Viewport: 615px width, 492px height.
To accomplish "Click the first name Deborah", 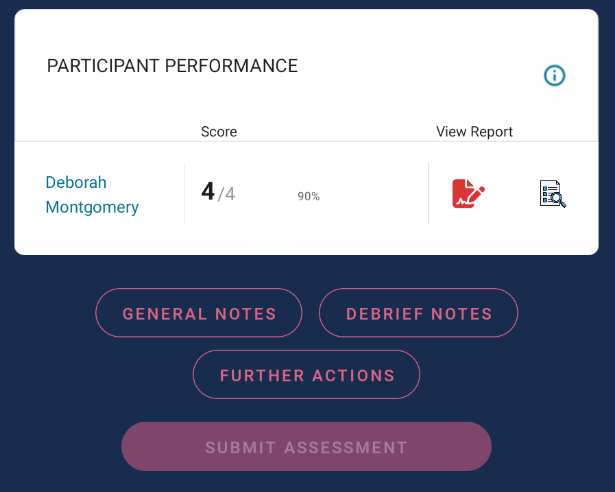I will coord(76,182).
